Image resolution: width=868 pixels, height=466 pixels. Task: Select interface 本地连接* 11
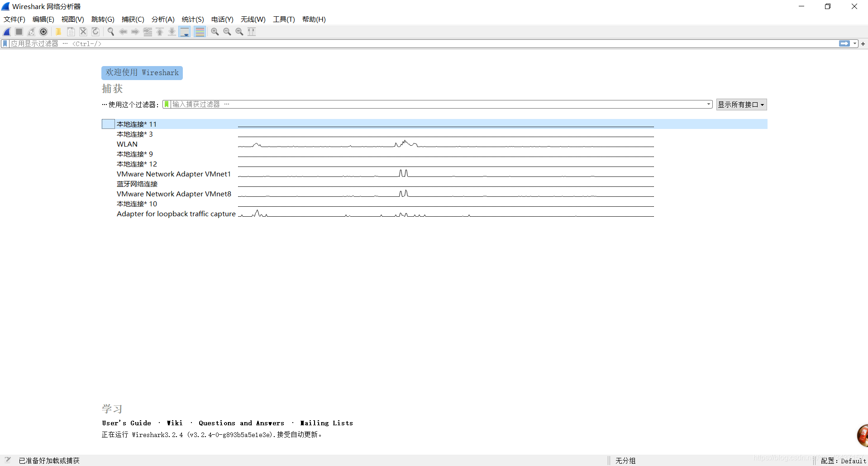(434, 124)
